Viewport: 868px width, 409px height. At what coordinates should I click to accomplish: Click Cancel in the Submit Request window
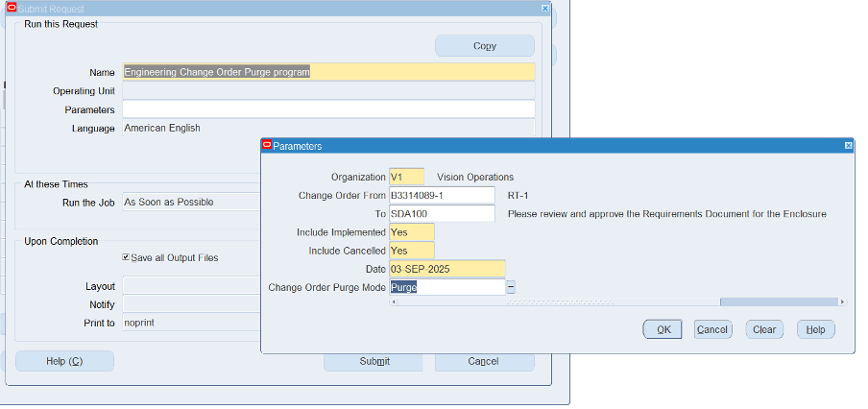[484, 361]
